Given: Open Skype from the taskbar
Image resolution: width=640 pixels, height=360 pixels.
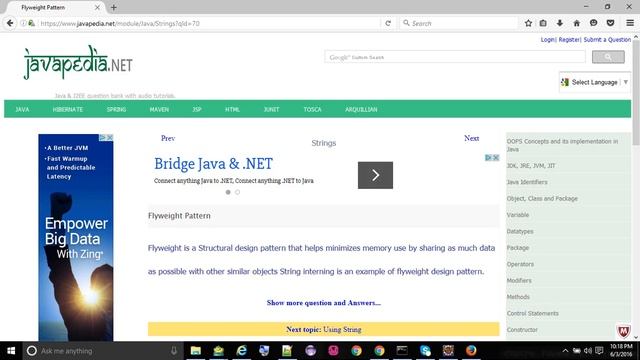Looking at the screenshot, I should click(x=425, y=351).
